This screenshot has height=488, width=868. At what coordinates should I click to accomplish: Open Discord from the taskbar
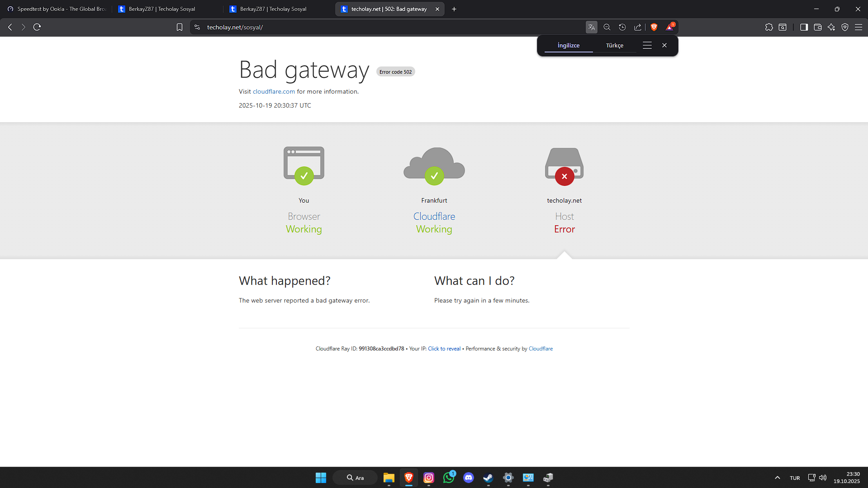click(x=469, y=478)
